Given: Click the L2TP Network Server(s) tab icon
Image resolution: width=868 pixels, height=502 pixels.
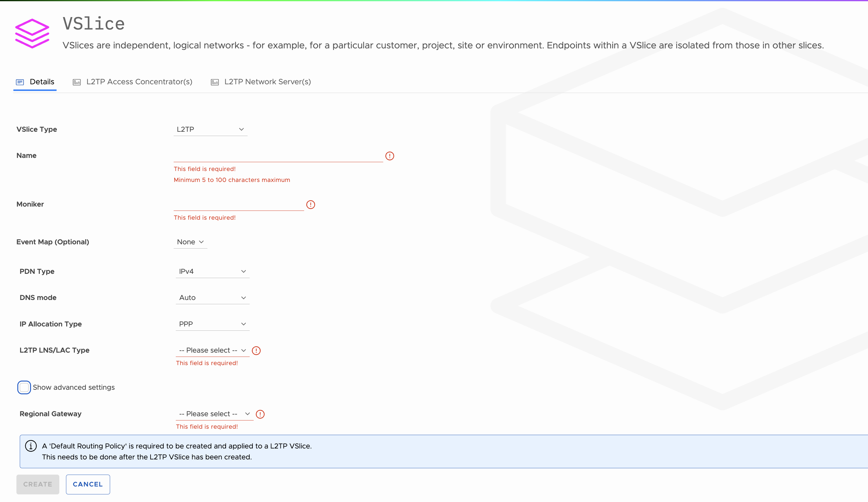Looking at the screenshot, I should pyautogui.click(x=215, y=82).
